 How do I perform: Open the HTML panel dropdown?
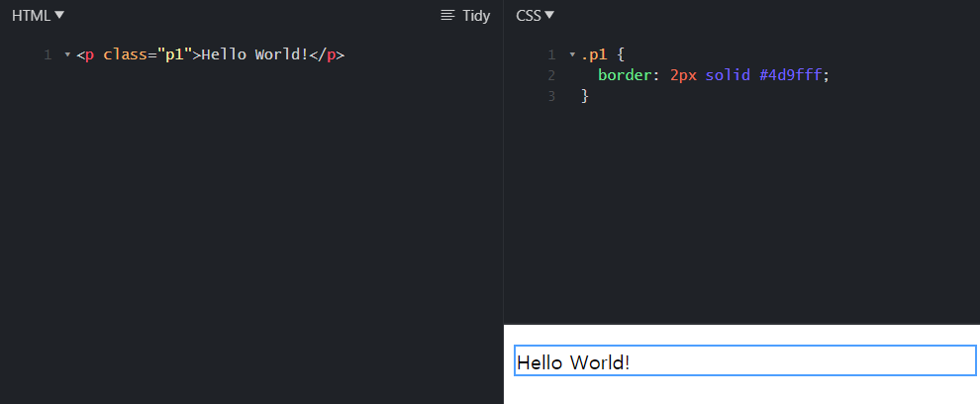(39, 16)
